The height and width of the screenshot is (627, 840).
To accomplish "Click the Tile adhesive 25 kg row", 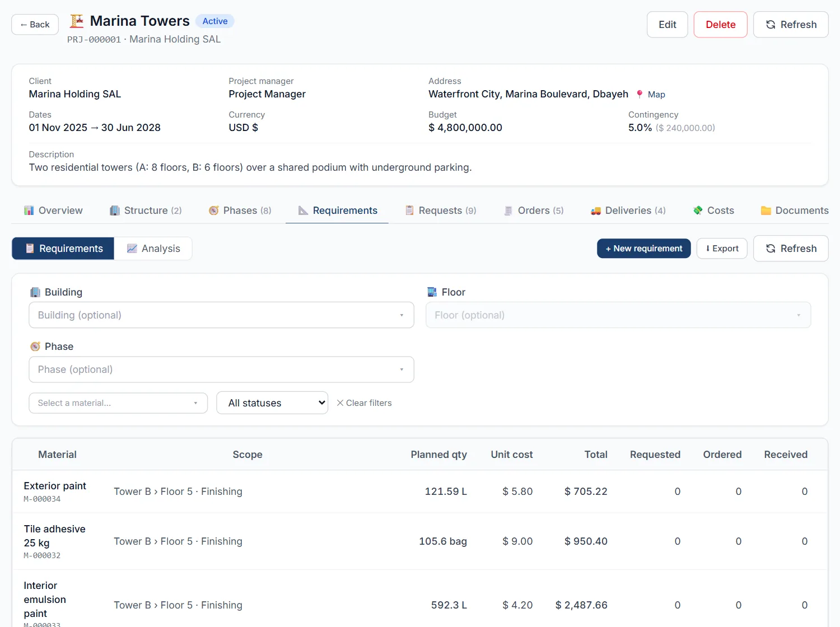I will [420, 541].
